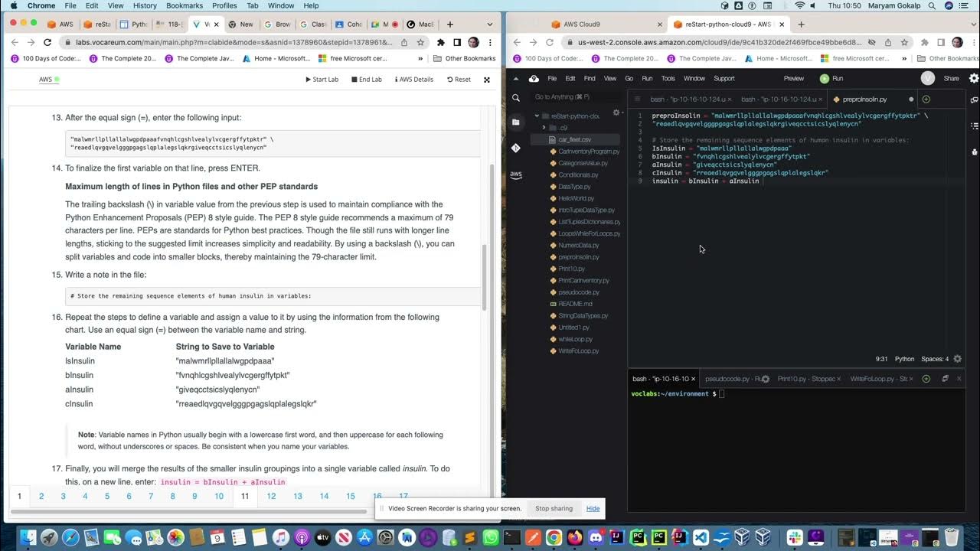The width and height of the screenshot is (980, 551).
Task: Open macOS Bookmarks menu
Action: [184, 5]
